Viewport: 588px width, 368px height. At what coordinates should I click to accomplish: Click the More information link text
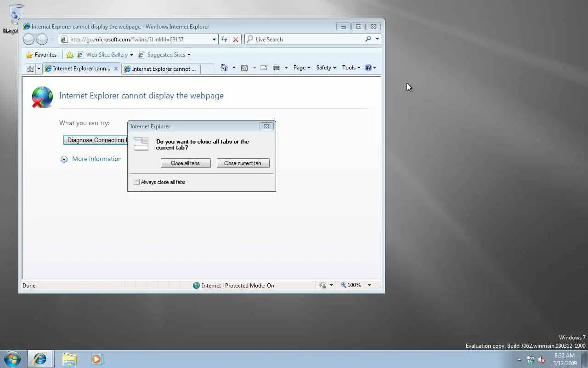97,159
